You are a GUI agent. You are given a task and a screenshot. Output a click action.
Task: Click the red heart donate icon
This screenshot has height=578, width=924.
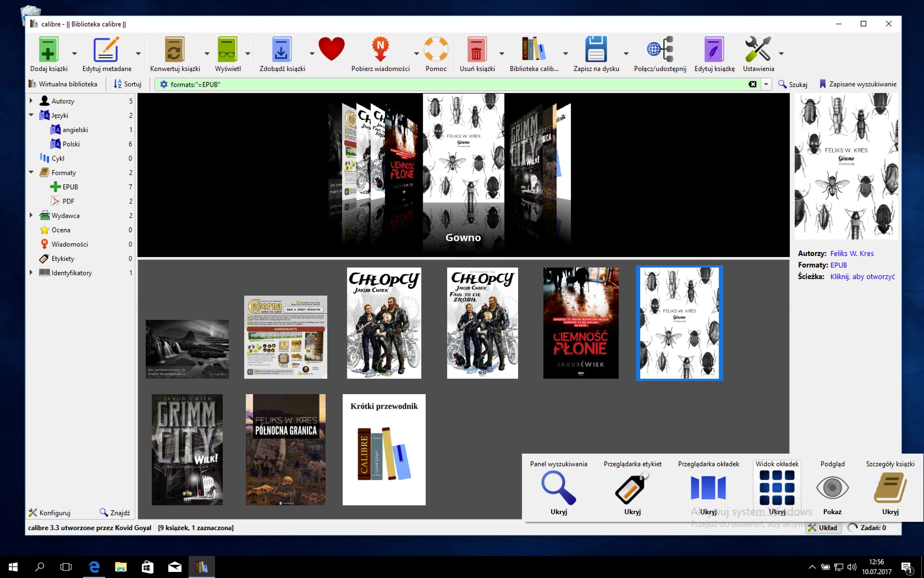pos(332,49)
